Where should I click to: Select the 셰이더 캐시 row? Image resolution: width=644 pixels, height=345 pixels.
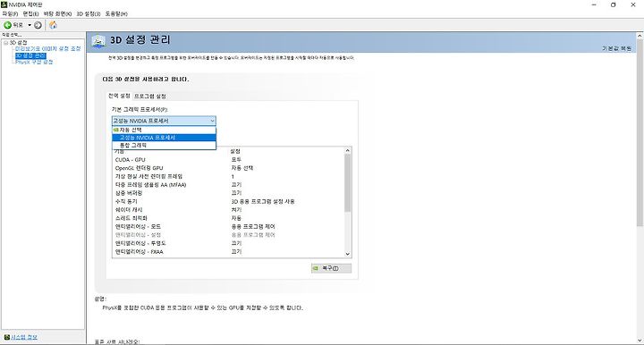(228, 210)
